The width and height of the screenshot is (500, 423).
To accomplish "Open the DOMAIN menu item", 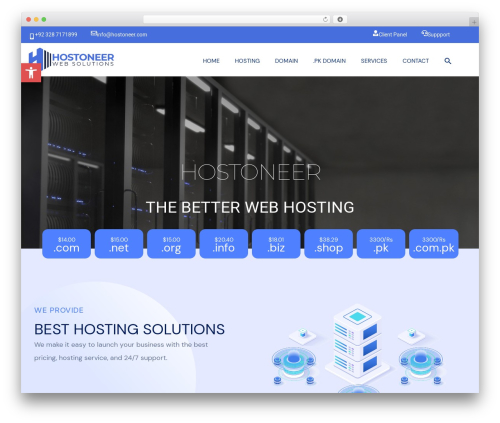I will pos(286,61).
